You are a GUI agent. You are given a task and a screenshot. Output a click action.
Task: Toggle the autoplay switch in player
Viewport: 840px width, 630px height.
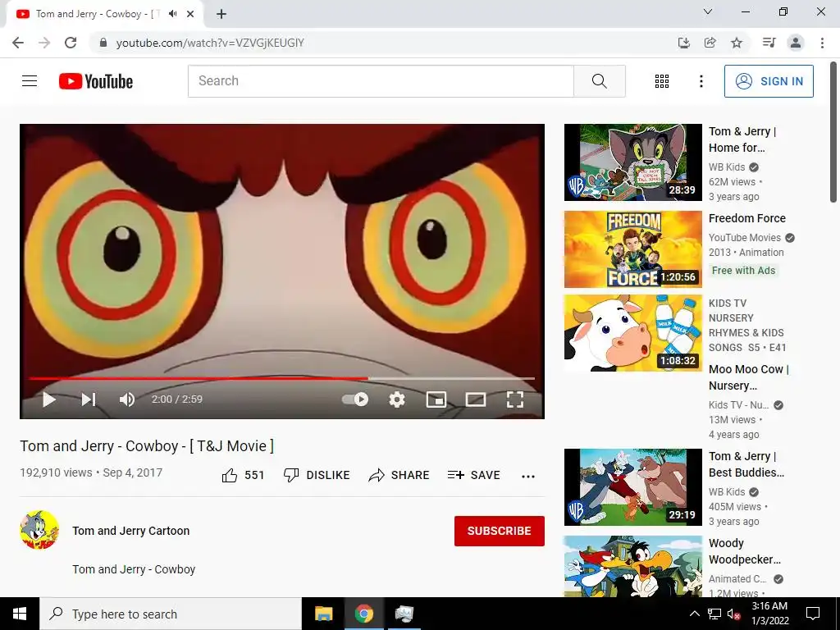355,399
